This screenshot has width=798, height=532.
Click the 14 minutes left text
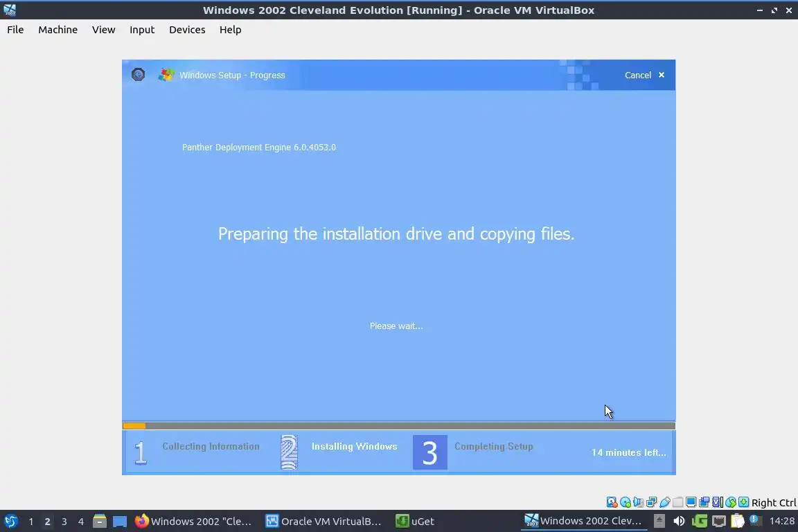tap(628, 452)
